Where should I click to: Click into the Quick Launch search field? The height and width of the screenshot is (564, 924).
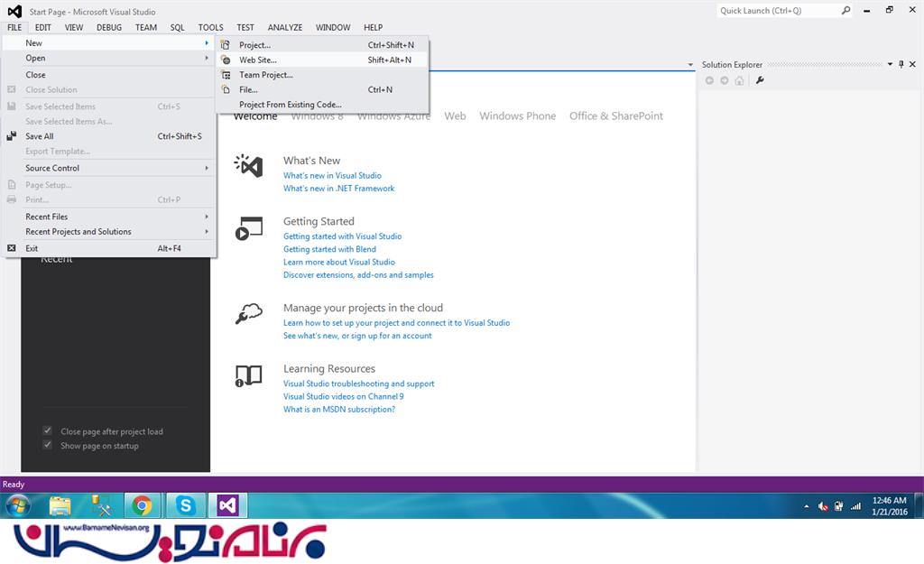[x=776, y=11]
